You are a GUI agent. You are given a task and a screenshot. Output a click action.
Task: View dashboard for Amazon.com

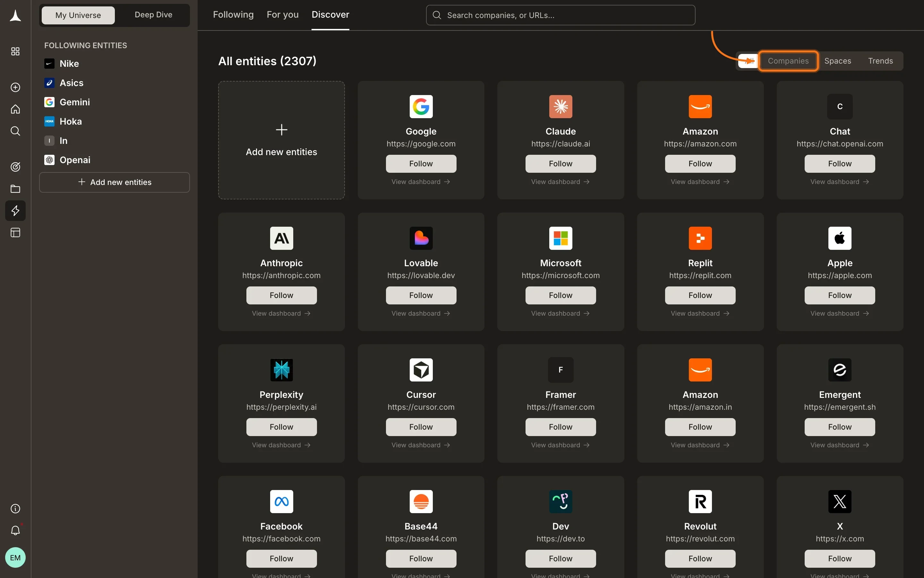tap(700, 182)
